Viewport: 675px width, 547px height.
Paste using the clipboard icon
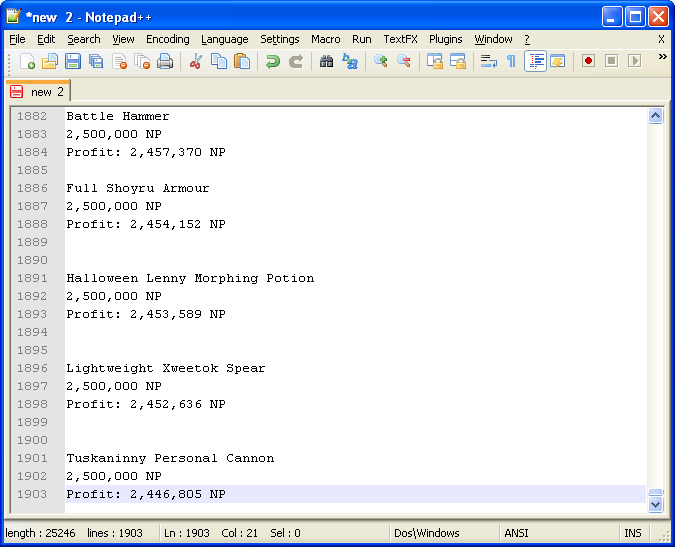pos(242,61)
